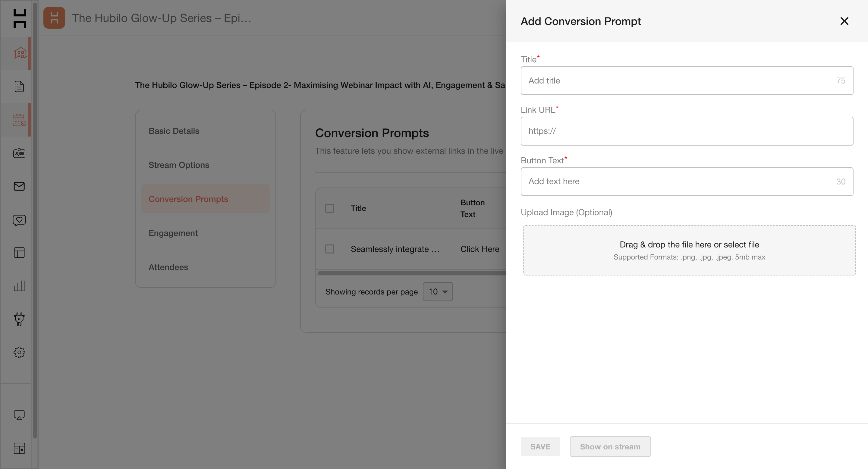The width and height of the screenshot is (868, 469).
Task: Click the 'Seamlessly integrate …' title cell
Action: (395, 249)
